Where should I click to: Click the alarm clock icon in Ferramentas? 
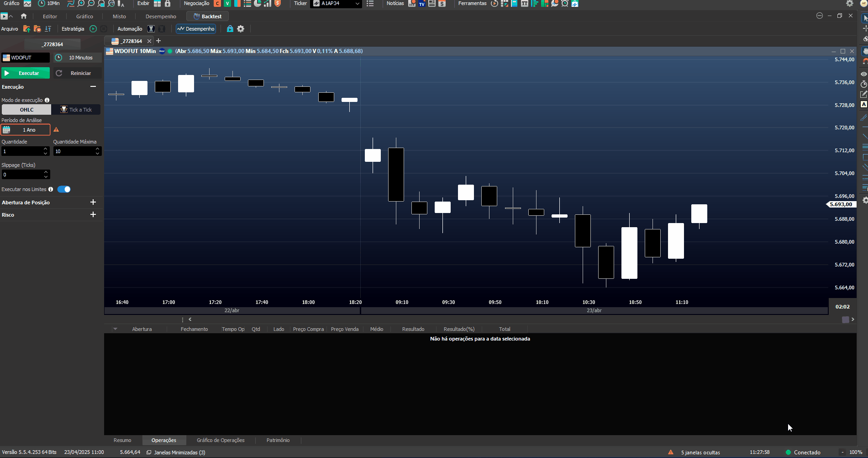(x=565, y=4)
